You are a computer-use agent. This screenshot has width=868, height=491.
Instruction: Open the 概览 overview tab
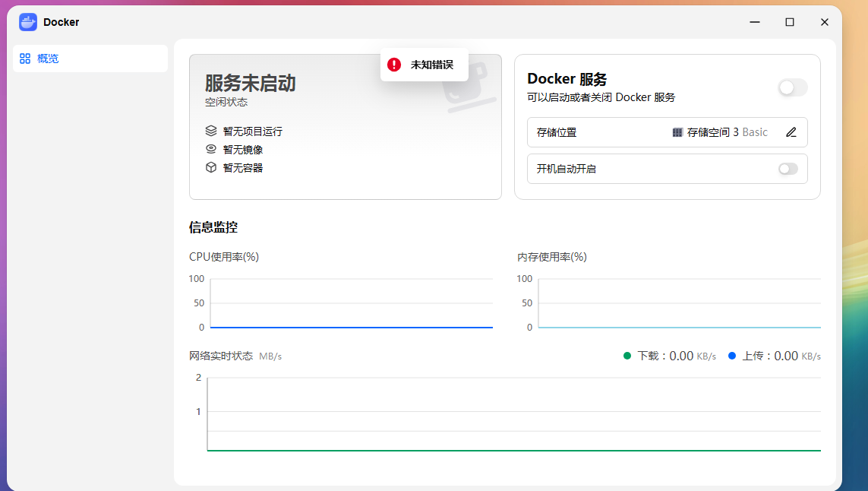[x=90, y=59]
